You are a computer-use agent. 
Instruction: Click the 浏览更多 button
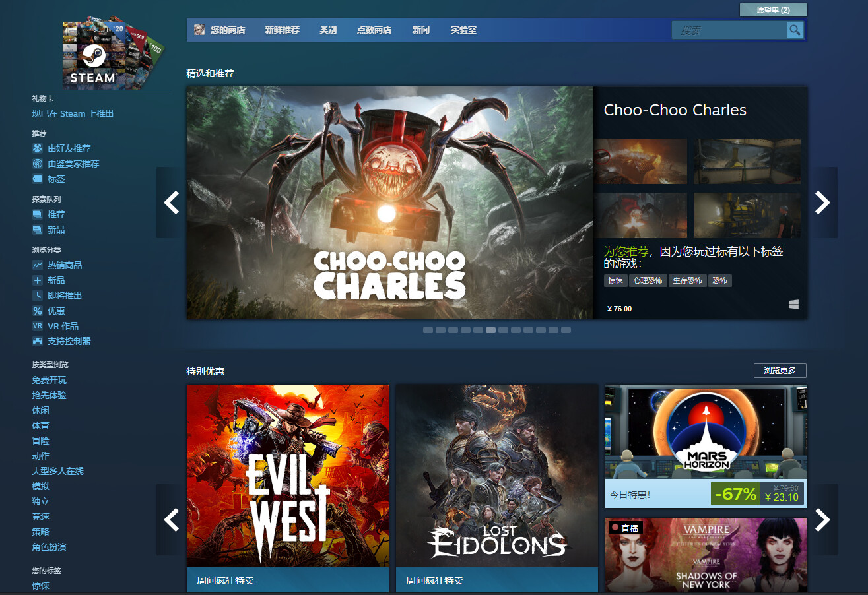(780, 371)
